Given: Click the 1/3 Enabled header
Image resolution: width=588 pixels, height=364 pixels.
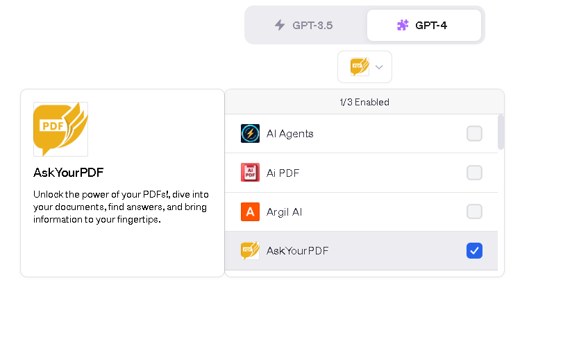Looking at the screenshot, I should [x=364, y=102].
